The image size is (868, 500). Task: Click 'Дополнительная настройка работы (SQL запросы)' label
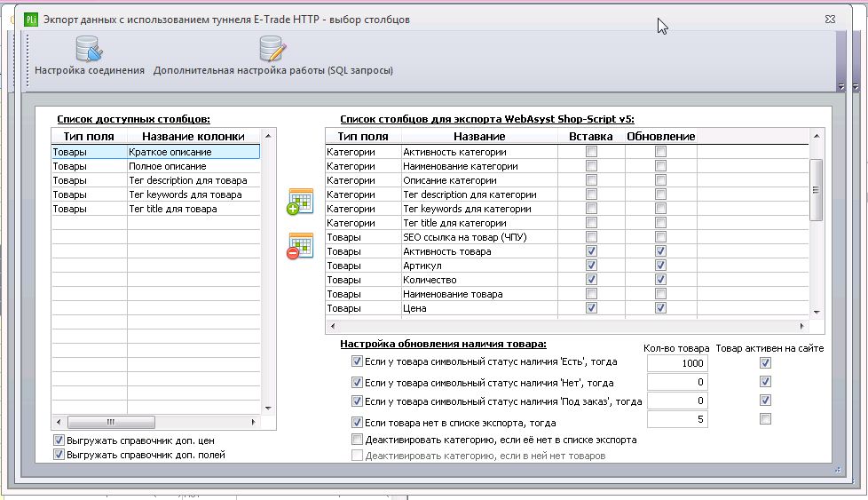point(272,70)
